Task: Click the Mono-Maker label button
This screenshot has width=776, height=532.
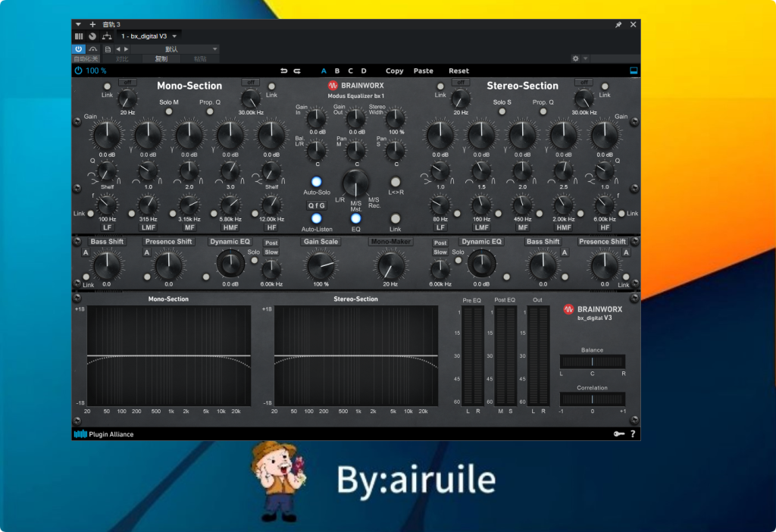Action: click(391, 242)
